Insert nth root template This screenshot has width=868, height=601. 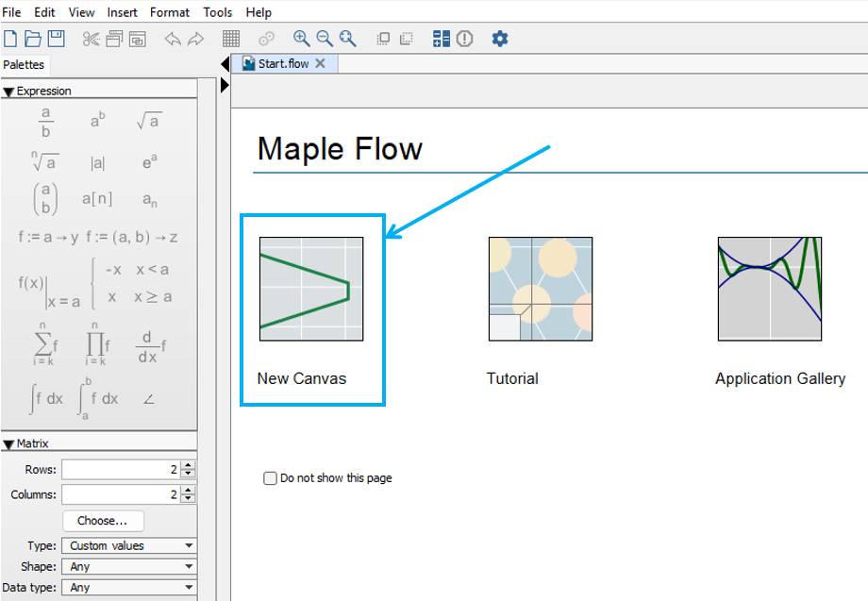coord(45,161)
